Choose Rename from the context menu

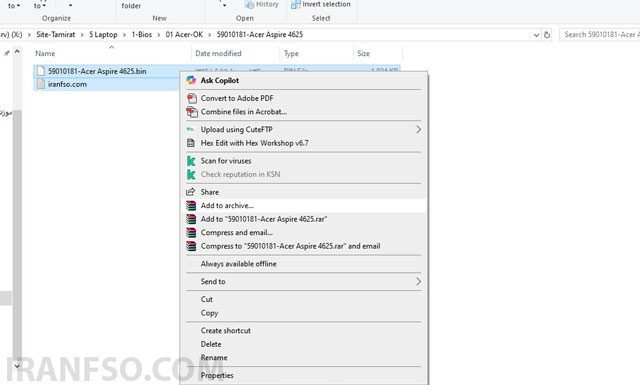[x=304, y=358]
